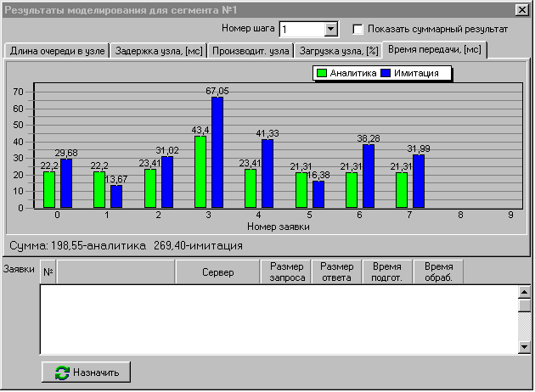The width and height of the screenshot is (535, 392).
Task: Click the 'Размер ответа' column header
Action: 337,272
